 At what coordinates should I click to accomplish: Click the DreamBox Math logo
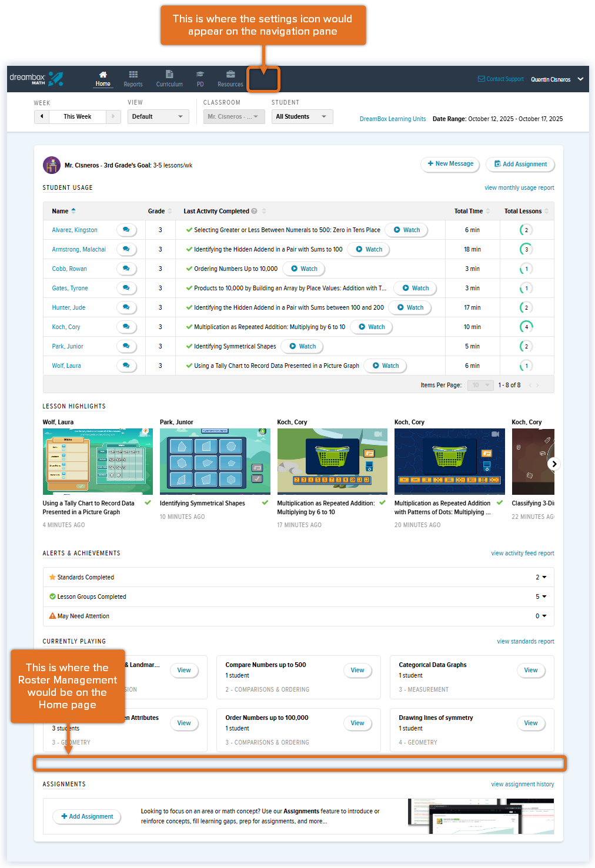[36, 79]
